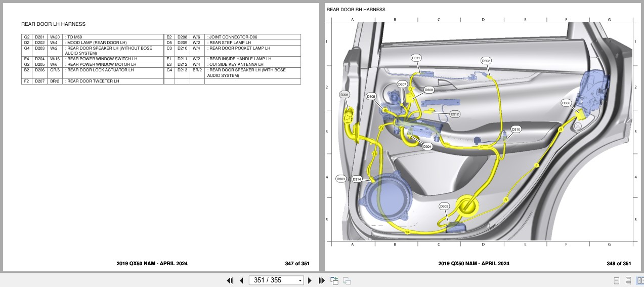
Task: Click 'MOOD LAMP (REAR DOOR LH)' entry
Action: 96,43
